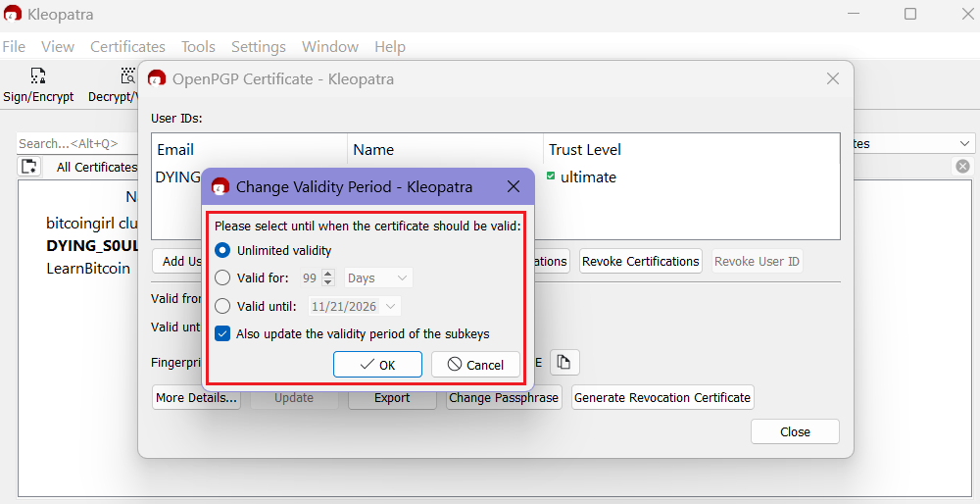Viewport: 980px width, 504px height.
Task: Click OK in Change Validity Period dialog
Action: 377,365
